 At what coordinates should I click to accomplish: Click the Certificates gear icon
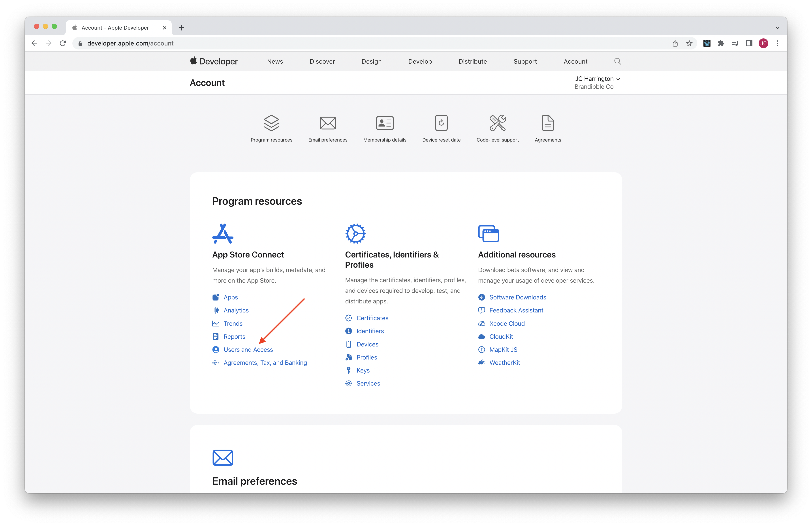click(x=355, y=233)
